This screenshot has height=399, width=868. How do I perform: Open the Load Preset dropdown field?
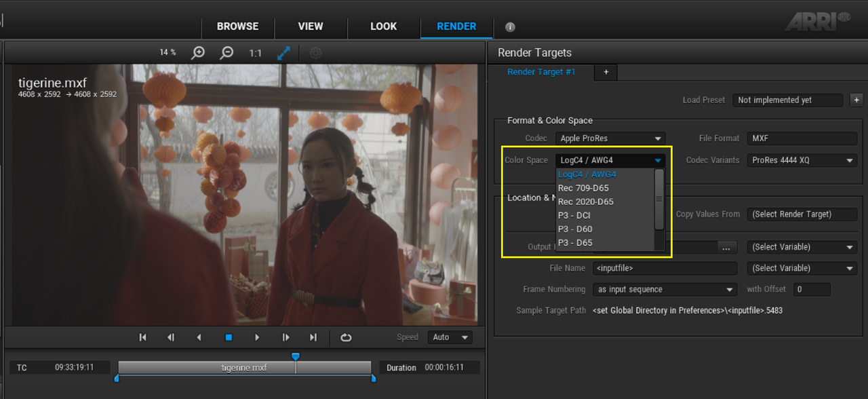(x=787, y=100)
